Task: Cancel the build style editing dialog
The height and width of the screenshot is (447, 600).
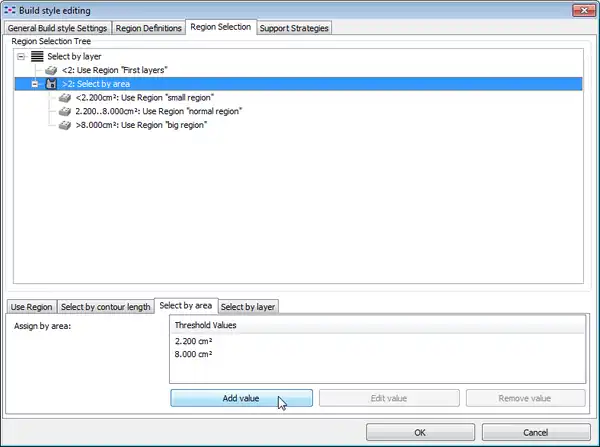Action: 535,432
